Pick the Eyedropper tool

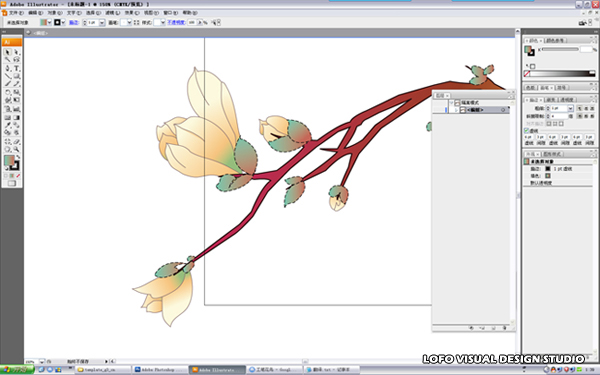coord(7,125)
